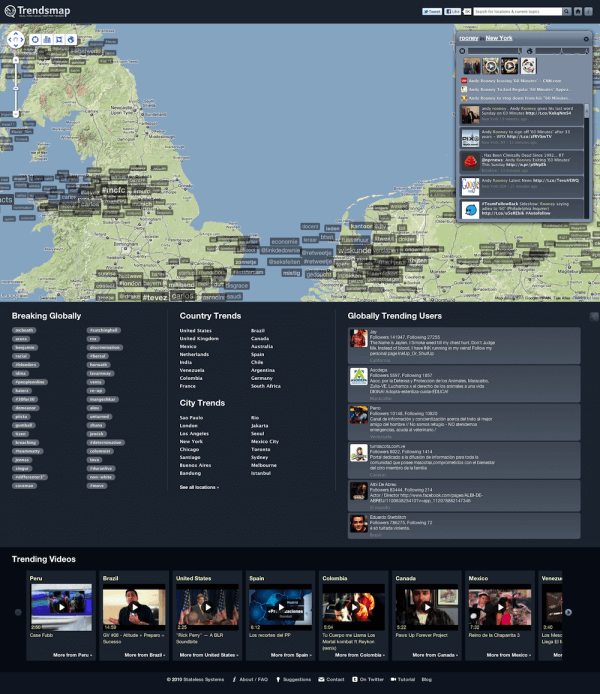Close the rooney New York popup
600x694 pixels.
[586, 39]
